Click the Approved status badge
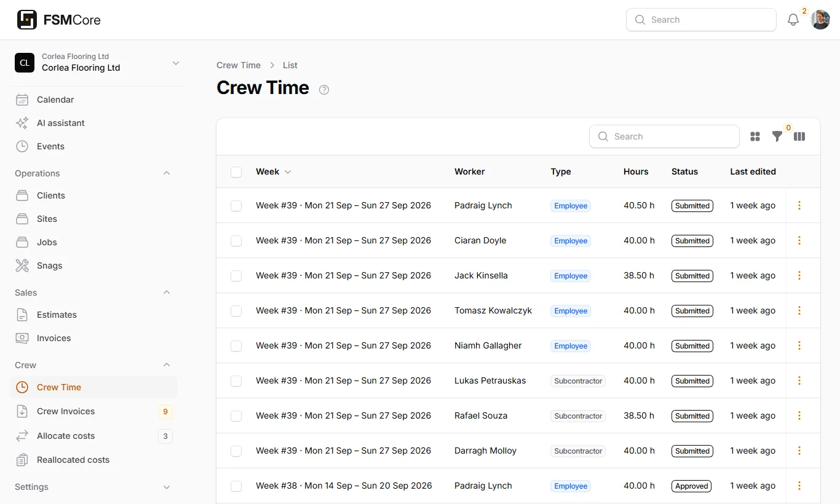 pos(692,486)
